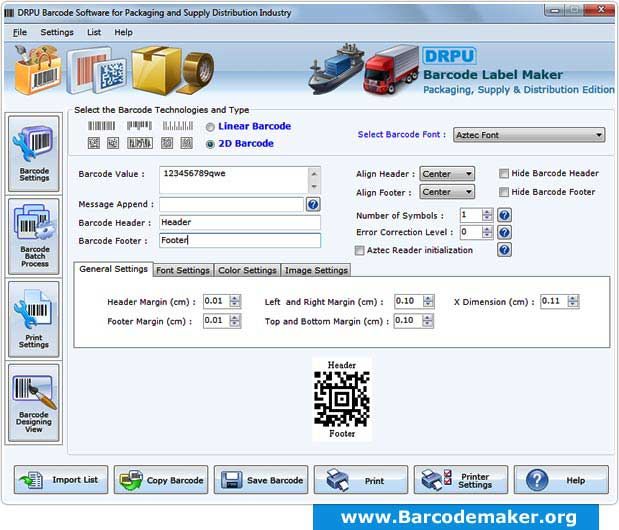Viewport: 619px width, 530px height.
Task: Adjust Number of Symbols spinner
Action: pyautogui.click(x=487, y=215)
